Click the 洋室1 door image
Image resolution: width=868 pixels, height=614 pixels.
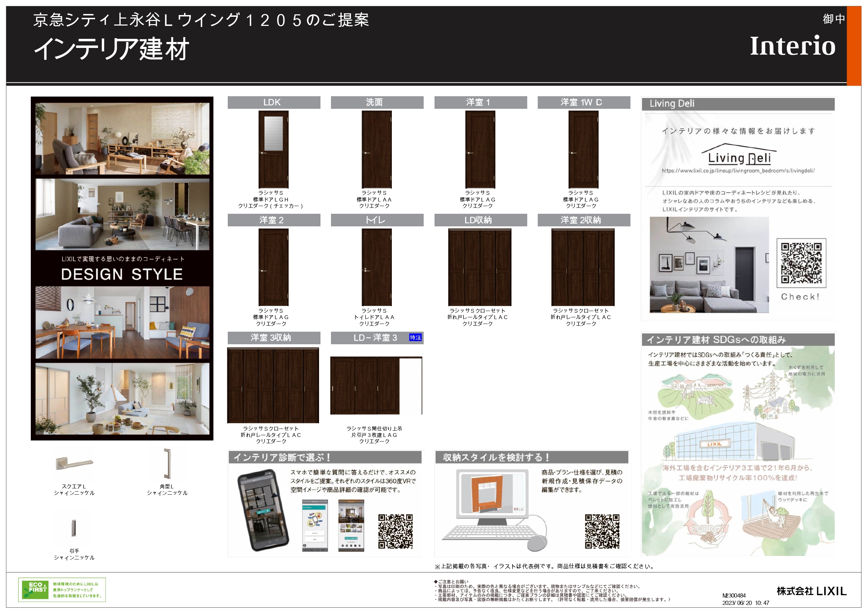(x=480, y=149)
